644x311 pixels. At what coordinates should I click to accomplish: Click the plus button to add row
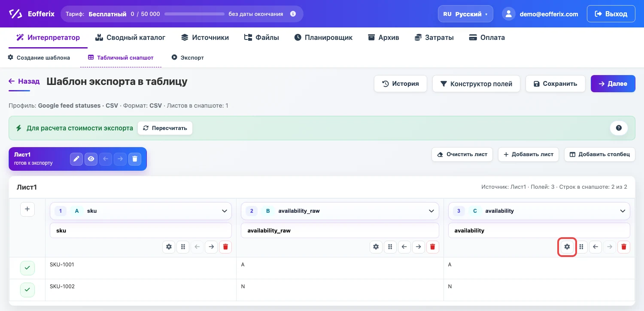pyautogui.click(x=27, y=209)
